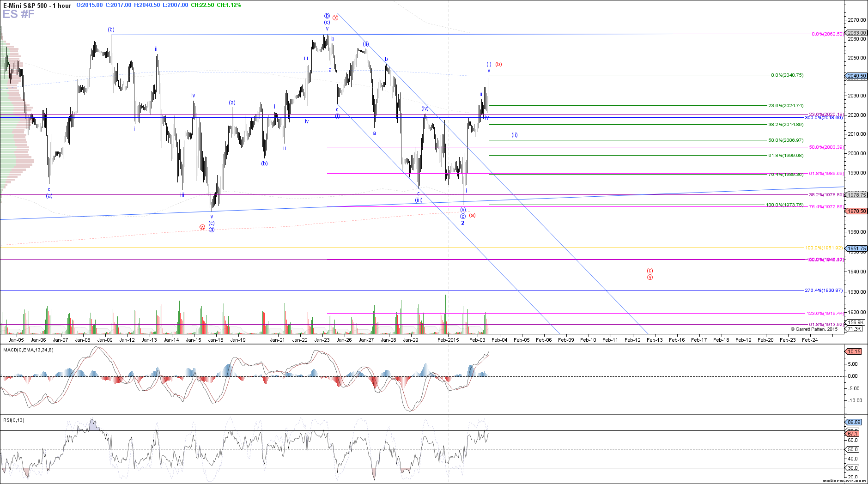Click the "Feb-13" date axis label
868x484 pixels.
pos(655,340)
